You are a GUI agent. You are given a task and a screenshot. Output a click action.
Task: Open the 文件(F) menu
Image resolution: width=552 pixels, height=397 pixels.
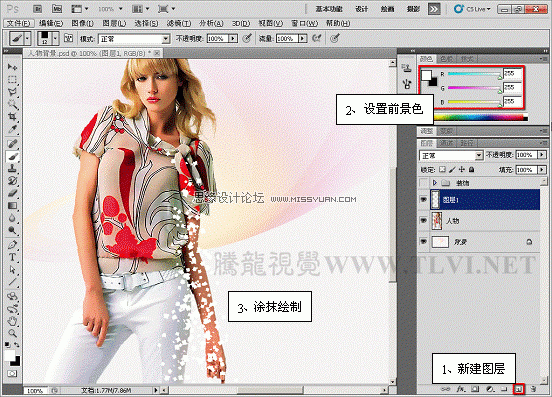click(x=19, y=23)
